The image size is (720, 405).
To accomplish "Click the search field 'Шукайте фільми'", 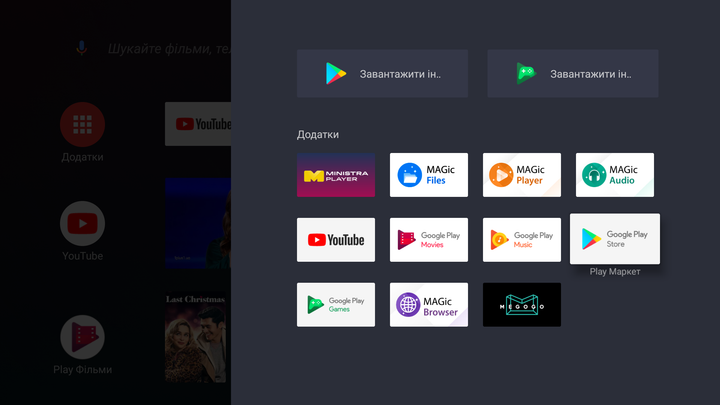I will click(169, 49).
